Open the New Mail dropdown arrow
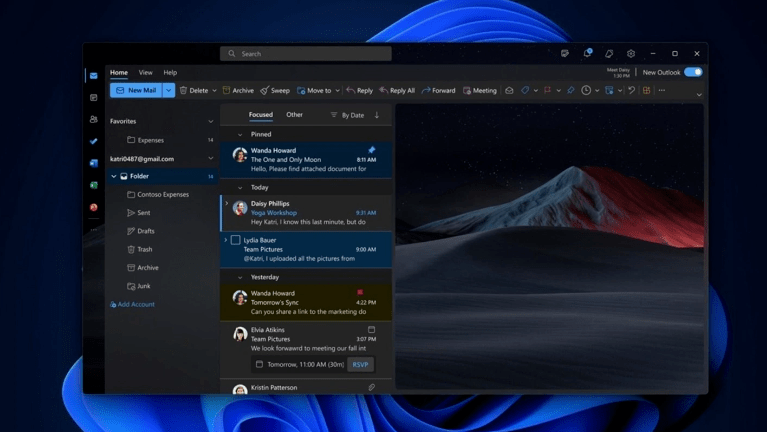Screen dimensions: 767x432 click(x=168, y=91)
